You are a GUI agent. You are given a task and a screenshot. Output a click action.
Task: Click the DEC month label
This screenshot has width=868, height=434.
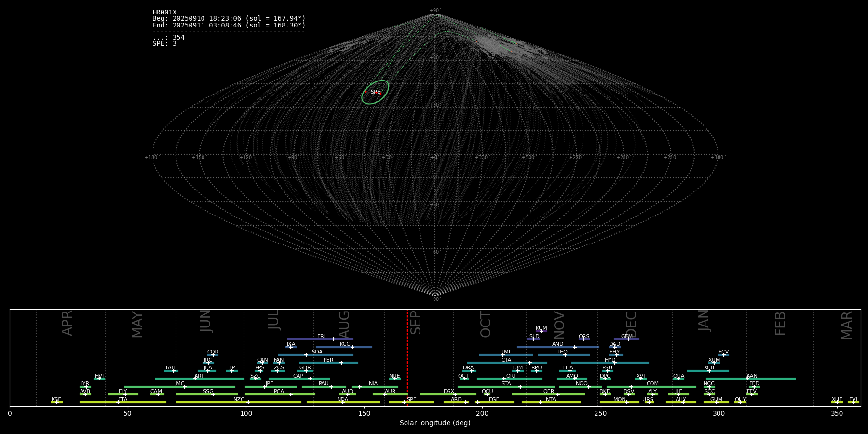coord(631,324)
